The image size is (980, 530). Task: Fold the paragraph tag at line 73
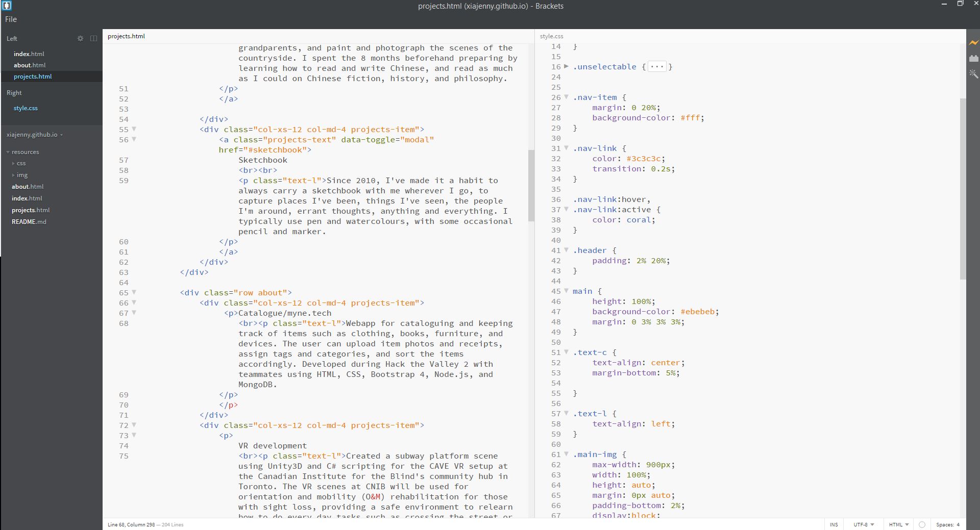point(134,435)
